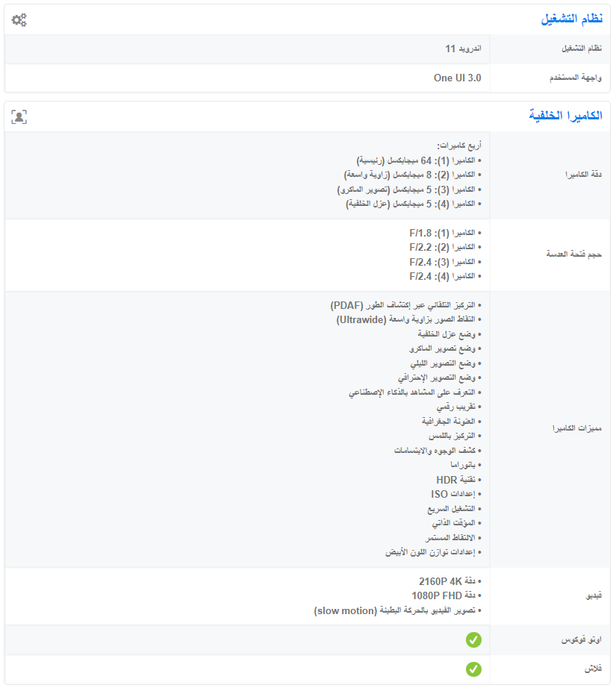Click the PDAF autofocus feature line

(407, 306)
